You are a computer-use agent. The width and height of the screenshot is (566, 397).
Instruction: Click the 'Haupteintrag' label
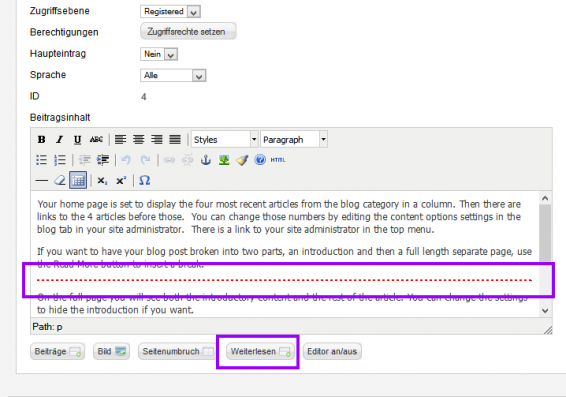(58, 53)
